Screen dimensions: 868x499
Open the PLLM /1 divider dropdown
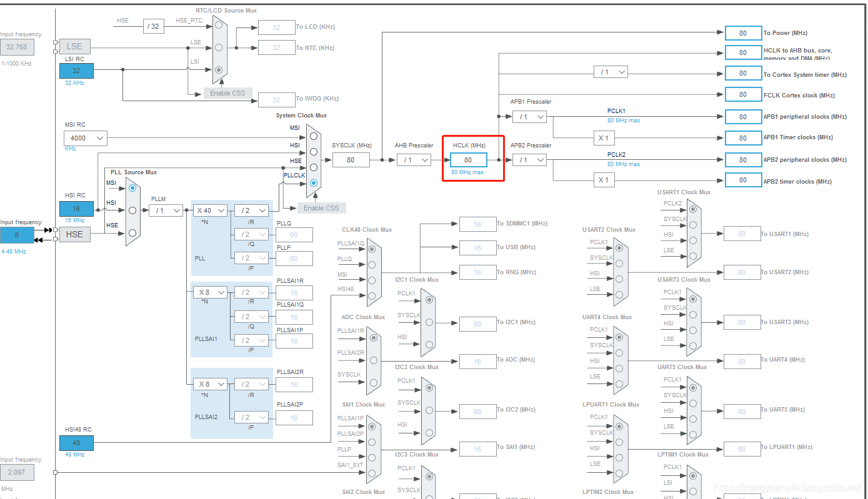166,210
